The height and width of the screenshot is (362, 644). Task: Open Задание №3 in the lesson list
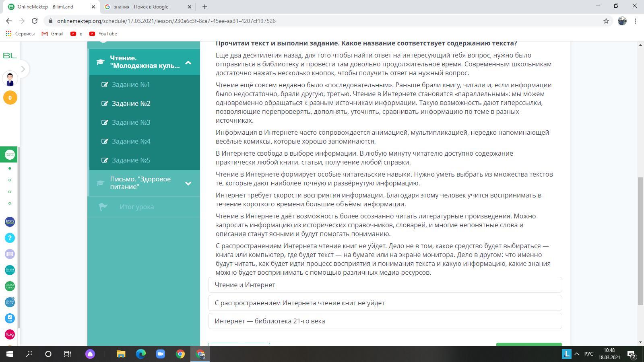(131, 122)
